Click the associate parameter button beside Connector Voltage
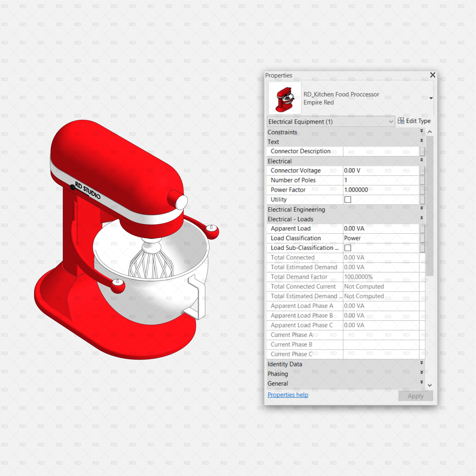476x476 pixels. (422, 170)
